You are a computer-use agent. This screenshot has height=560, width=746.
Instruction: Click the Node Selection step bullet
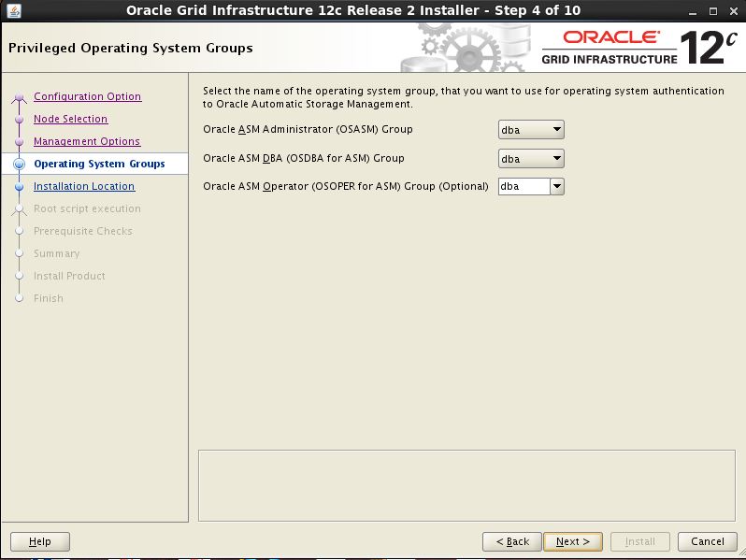point(19,120)
